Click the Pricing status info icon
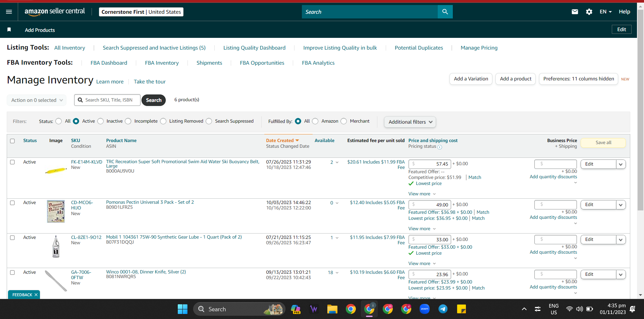Screen dimensions: 644x319 [x=440, y=147]
